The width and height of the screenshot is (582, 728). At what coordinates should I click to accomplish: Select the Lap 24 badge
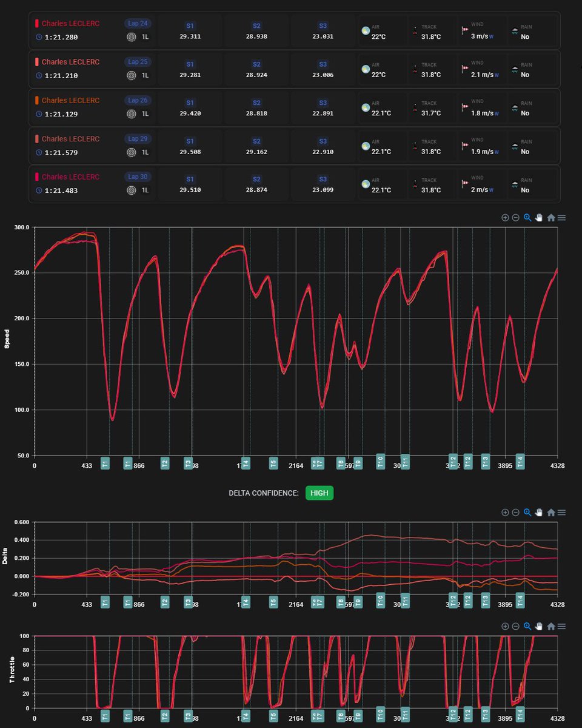pyautogui.click(x=138, y=24)
